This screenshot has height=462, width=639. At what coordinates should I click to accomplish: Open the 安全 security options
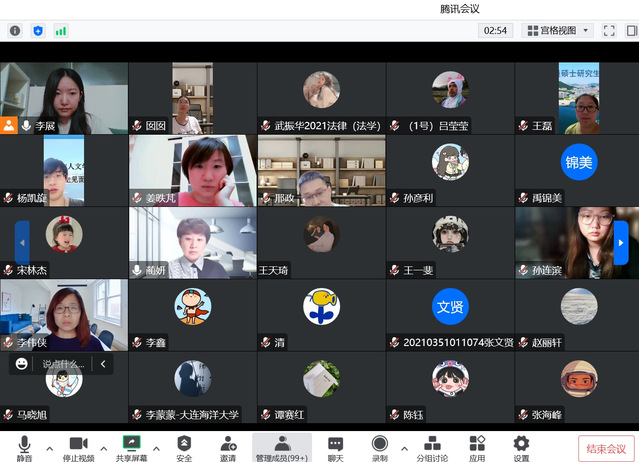pos(184,447)
